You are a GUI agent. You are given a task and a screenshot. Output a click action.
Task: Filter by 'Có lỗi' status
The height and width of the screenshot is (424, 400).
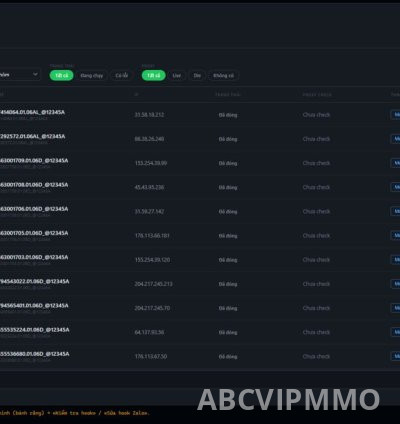point(122,75)
